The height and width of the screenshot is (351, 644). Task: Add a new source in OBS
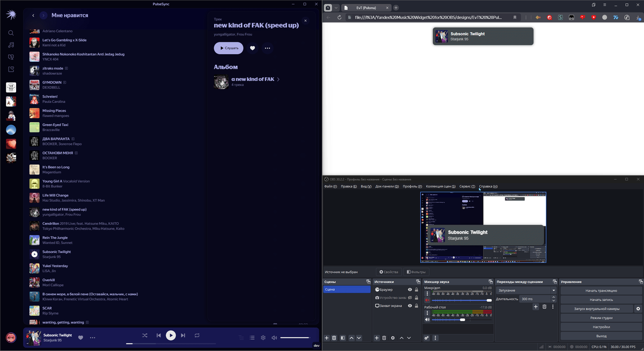pyautogui.click(x=377, y=338)
